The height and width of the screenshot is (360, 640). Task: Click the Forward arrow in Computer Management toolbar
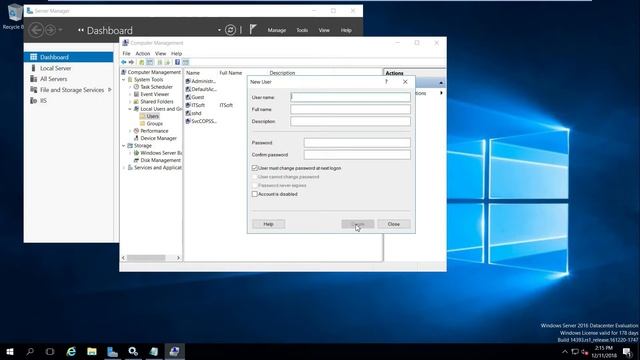(x=131, y=62)
